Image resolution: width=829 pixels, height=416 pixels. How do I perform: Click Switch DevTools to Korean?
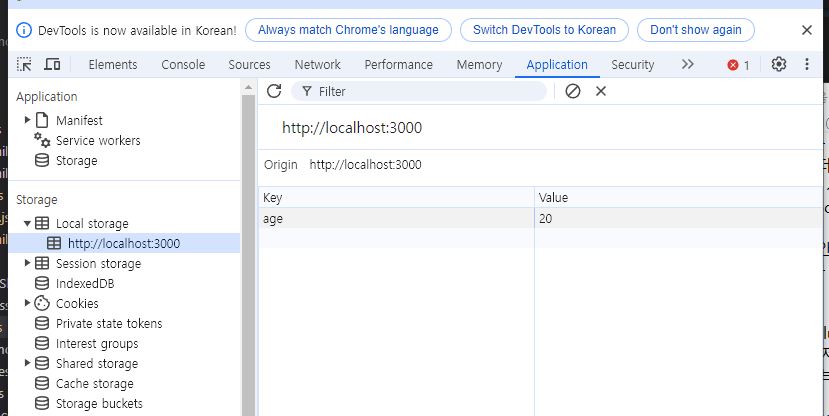(x=544, y=30)
